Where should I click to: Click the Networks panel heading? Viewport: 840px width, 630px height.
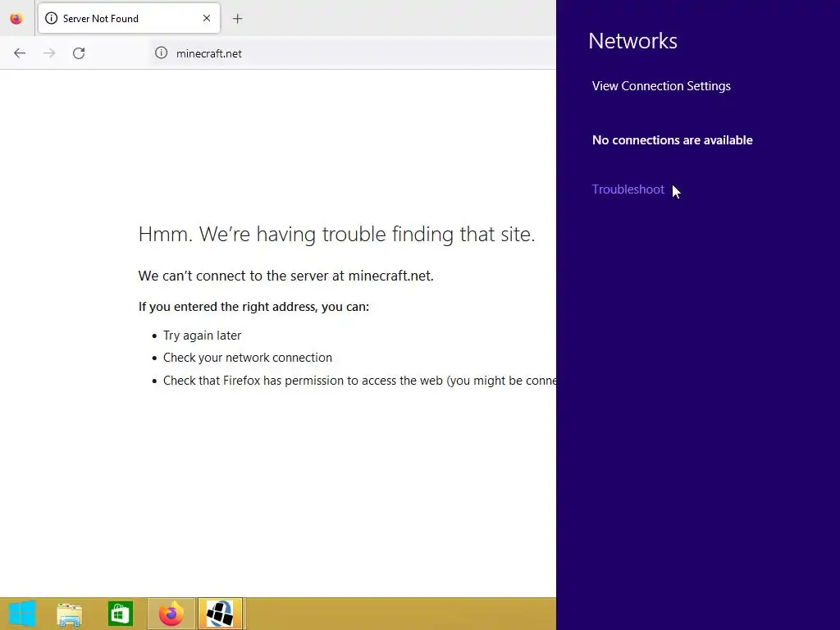point(632,41)
